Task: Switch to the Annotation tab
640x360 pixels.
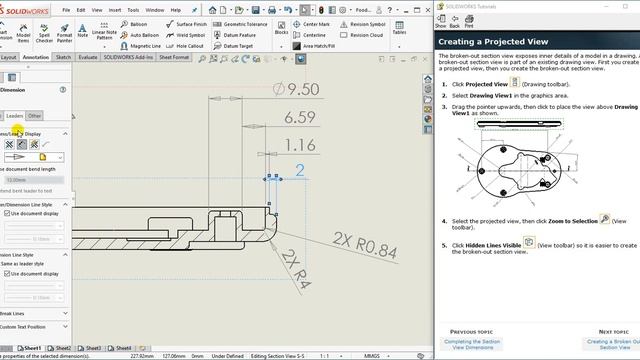Action: [x=36, y=57]
